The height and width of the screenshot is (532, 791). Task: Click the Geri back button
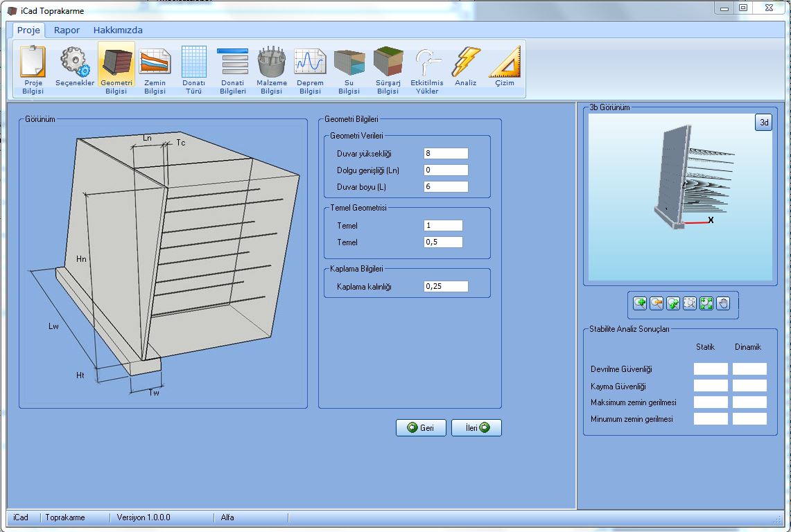(421, 427)
